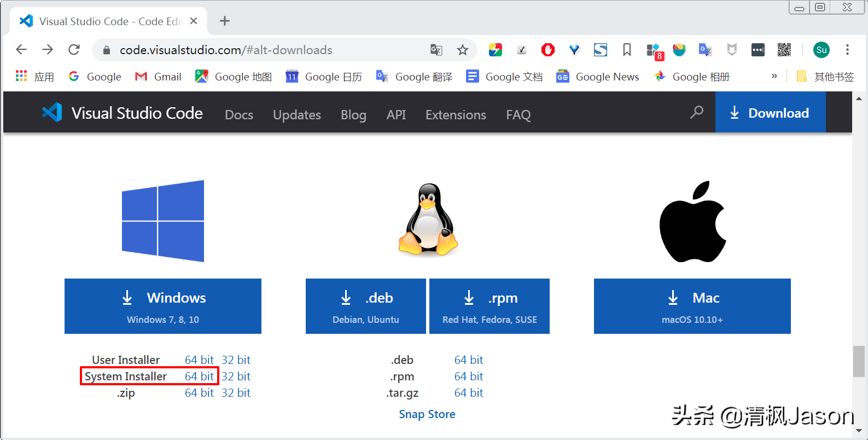Screen dimensions: 868x440
Task: Click the Y-shaped blue extension icon
Action: pos(574,50)
